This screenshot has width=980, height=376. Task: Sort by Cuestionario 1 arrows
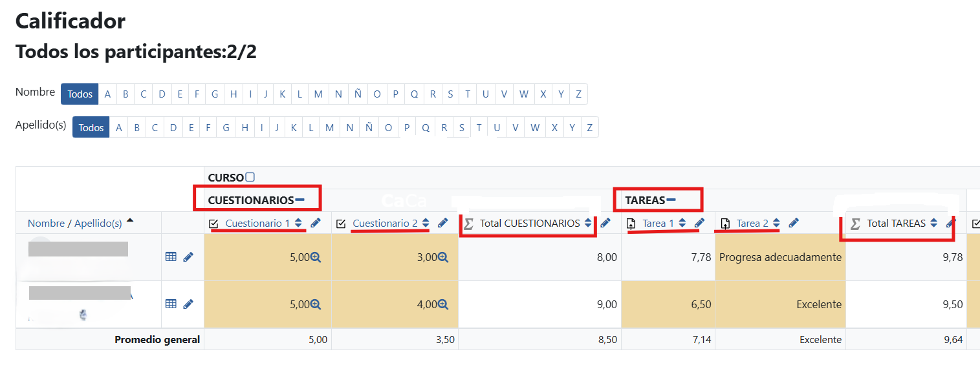298,223
